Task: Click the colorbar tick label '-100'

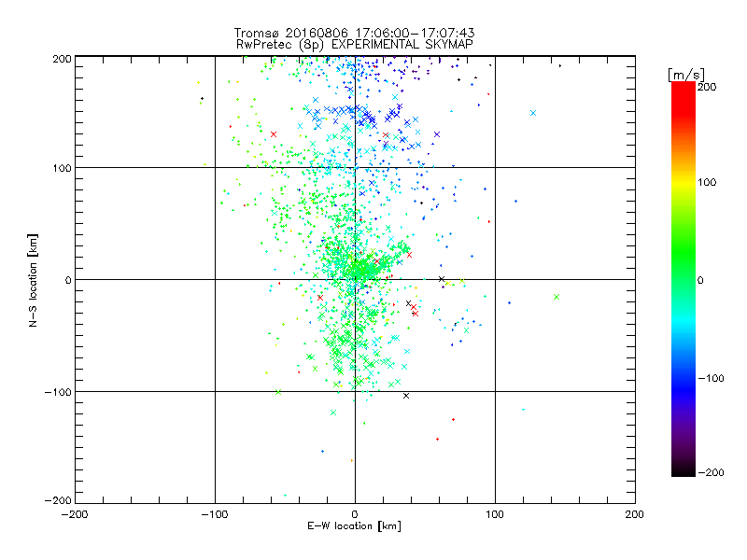Action: pos(711,379)
